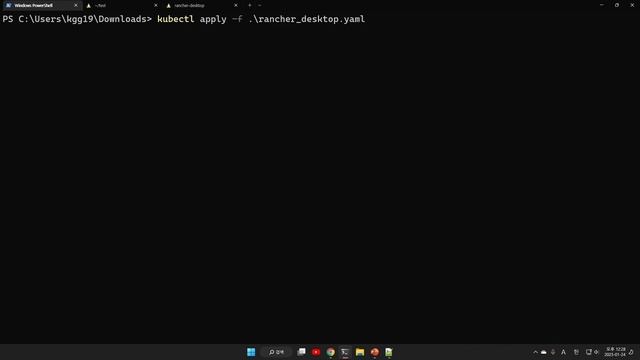Click the .\rancher_desktop.yaml filename in command
The width and height of the screenshot is (640, 360).
click(x=307, y=19)
